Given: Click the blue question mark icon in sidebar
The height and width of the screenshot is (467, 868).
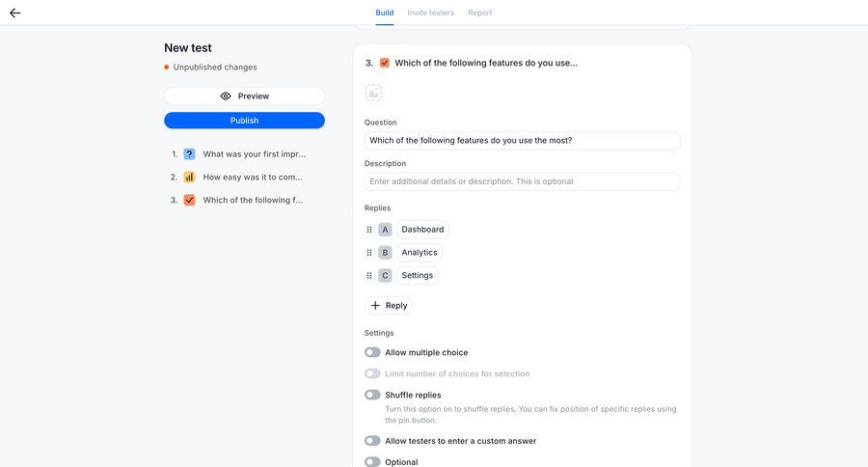Looking at the screenshot, I should pos(189,154).
